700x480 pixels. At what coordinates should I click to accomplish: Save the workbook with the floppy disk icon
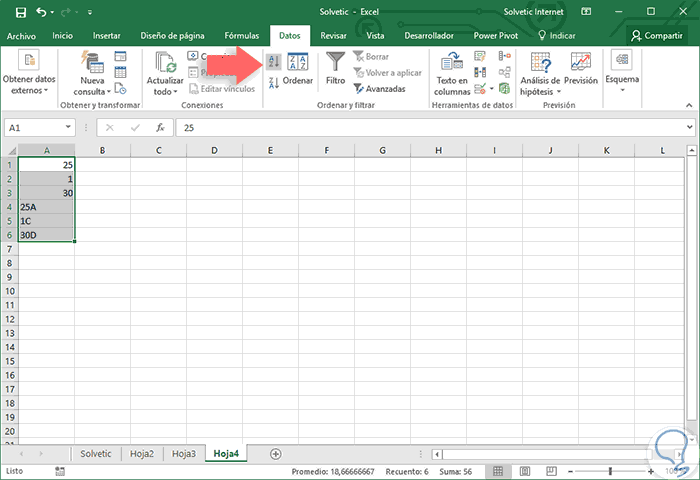coord(21,12)
